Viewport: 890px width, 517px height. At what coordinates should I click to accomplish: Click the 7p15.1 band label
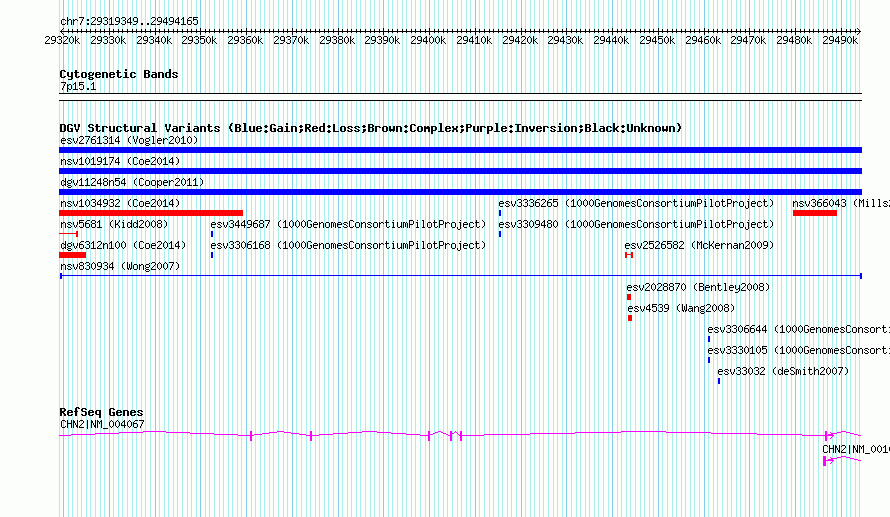tap(78, 86)
